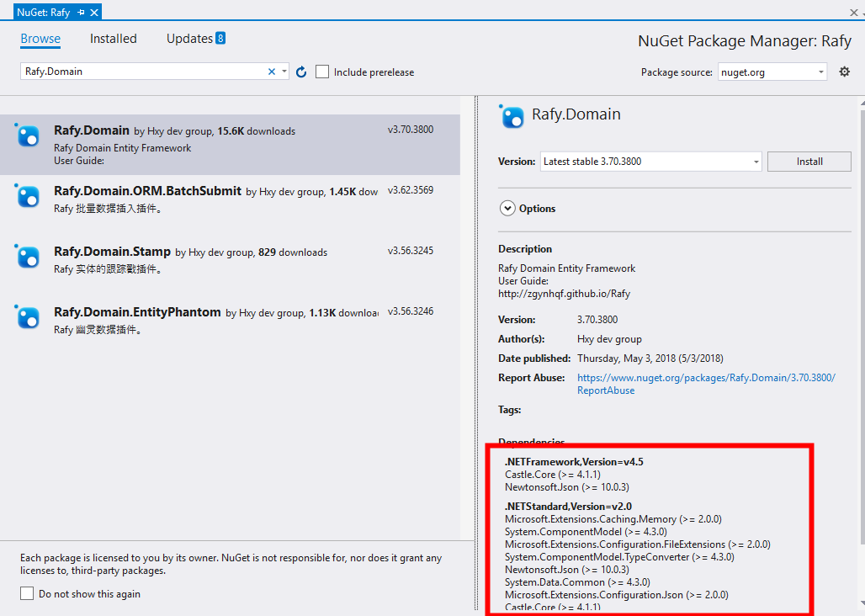The image size is (865, 616).
Task: Open the search history dropdown arrow
Action: (284, 72)
